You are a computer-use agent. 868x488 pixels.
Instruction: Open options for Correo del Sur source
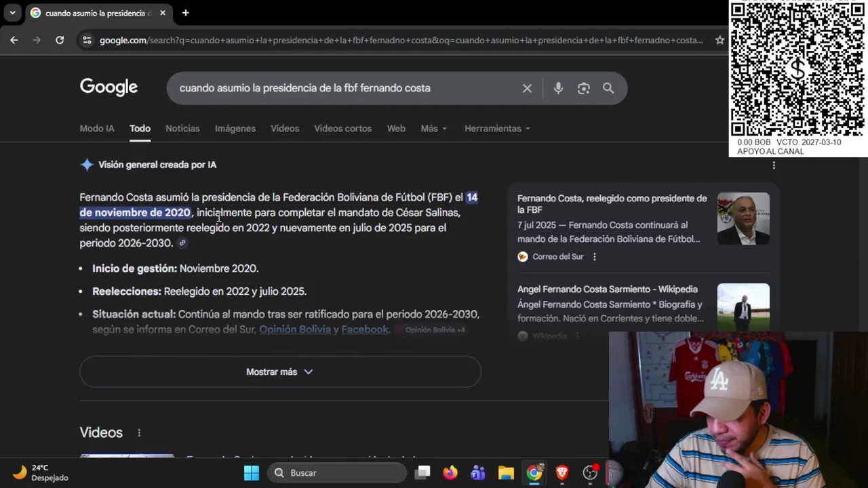tap(595, 257)
